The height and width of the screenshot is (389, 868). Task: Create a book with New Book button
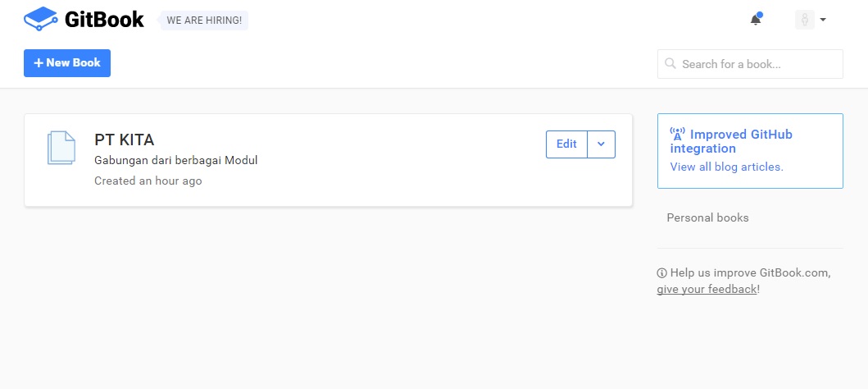(x=67, y=63)
